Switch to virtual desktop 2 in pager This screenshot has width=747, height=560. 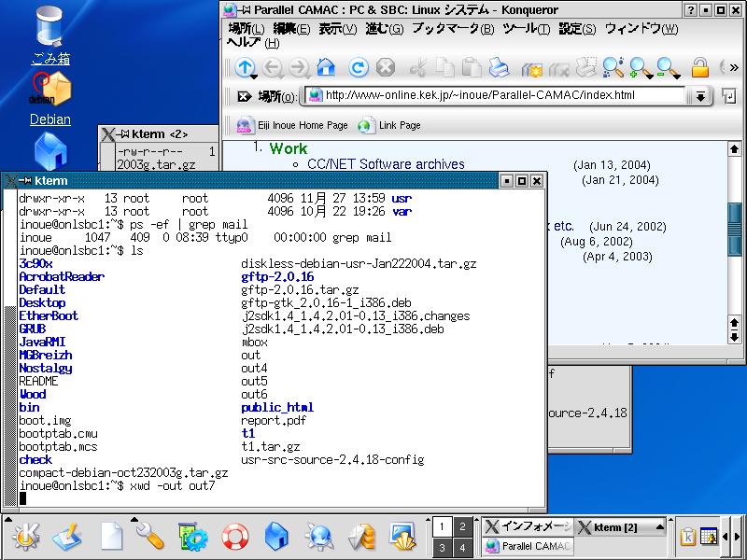462,526
